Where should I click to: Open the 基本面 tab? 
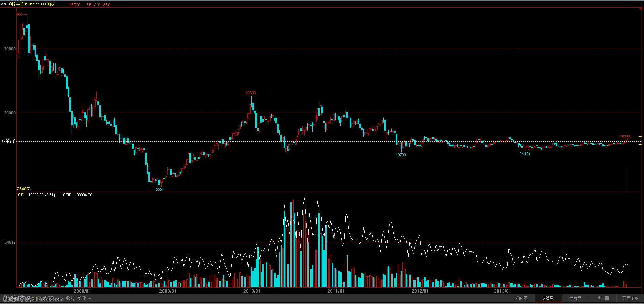tap(603, 298)
